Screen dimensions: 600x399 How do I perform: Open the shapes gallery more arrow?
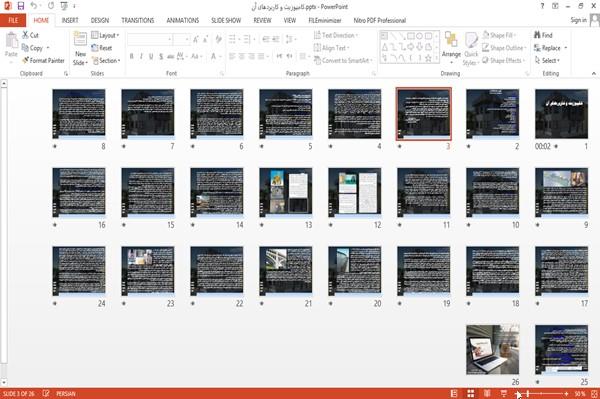436,59
